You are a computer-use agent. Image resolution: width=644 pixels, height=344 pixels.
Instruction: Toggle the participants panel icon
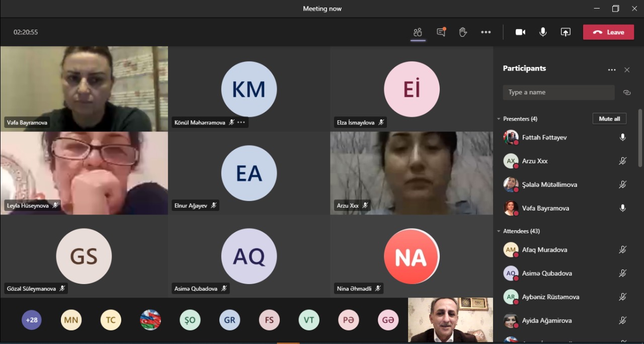(418, 32)
